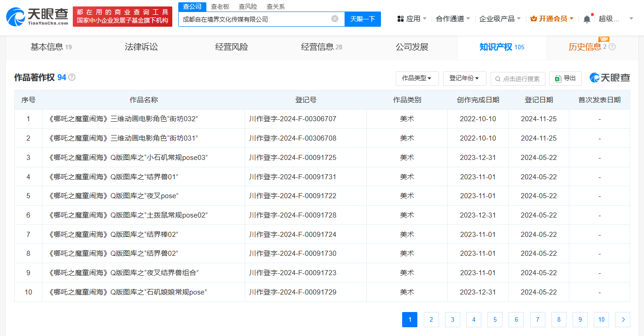This screenshot has width=644, height=336.
Task: Expand the 企业级产品 menu
Action: [500, 19]
